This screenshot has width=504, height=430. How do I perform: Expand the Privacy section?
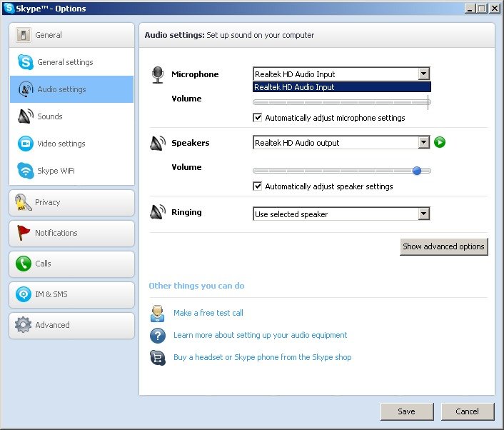[x=72, y=203]
